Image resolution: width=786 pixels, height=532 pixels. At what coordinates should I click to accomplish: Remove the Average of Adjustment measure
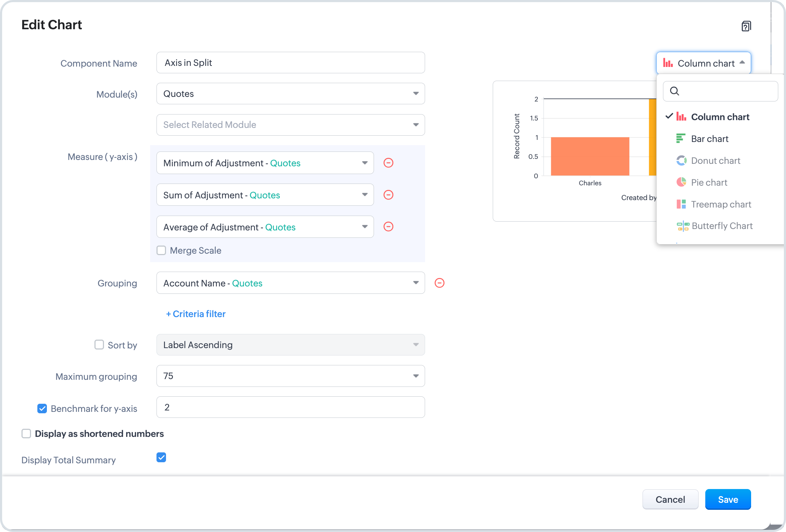pos(388,227)
